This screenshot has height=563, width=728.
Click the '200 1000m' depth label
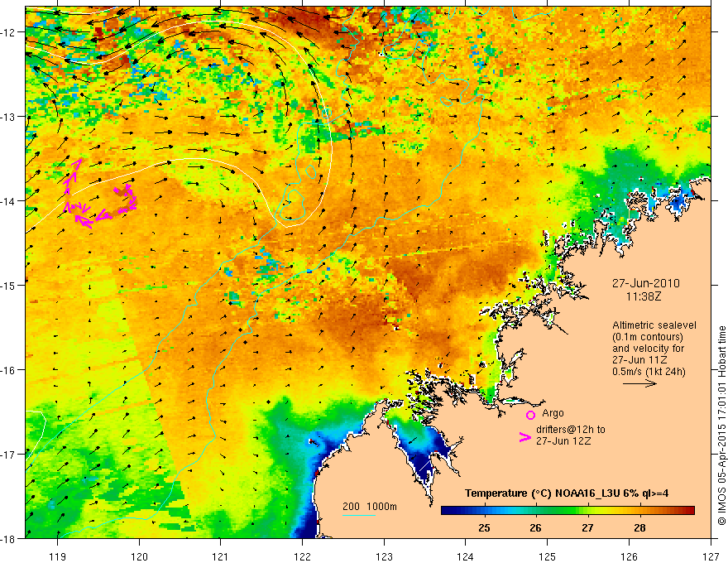pos(370,507)
